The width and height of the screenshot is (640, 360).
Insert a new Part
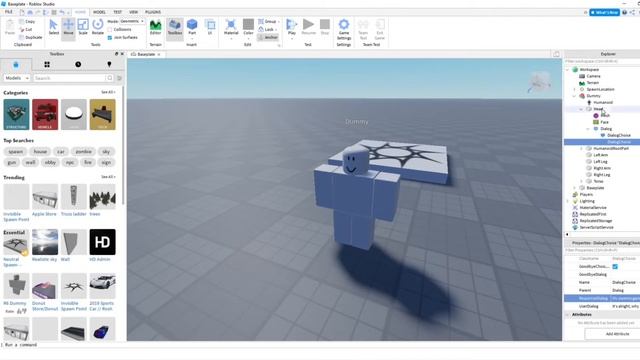point(192,27)
